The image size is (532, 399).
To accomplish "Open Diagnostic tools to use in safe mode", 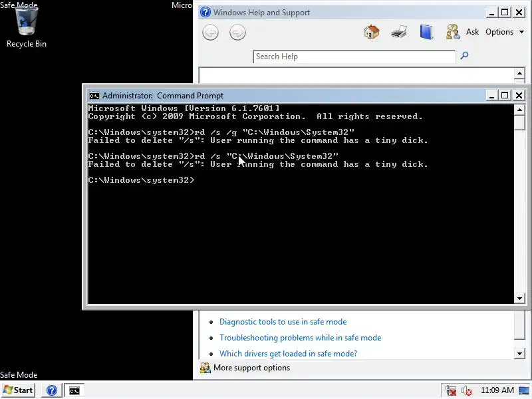I will 283,322.
